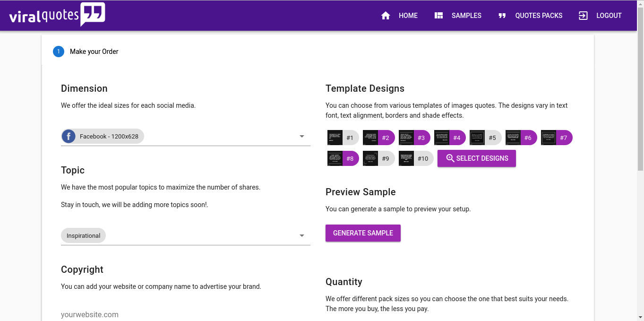Enable template design #9 chip

[x=379, y=158]
